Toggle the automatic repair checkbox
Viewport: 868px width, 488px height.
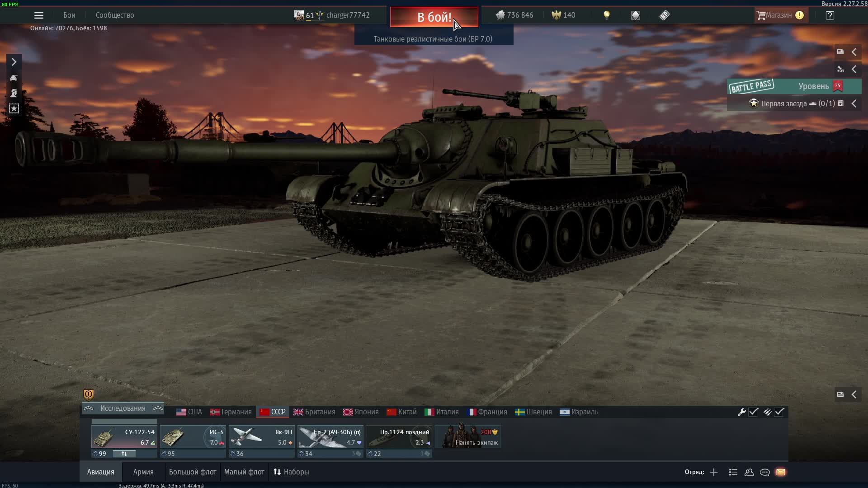pos(753,412)
